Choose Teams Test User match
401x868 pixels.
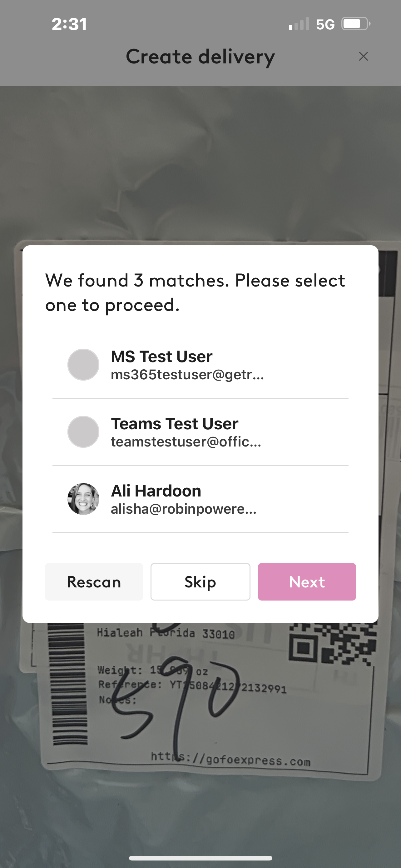(200, 432)
